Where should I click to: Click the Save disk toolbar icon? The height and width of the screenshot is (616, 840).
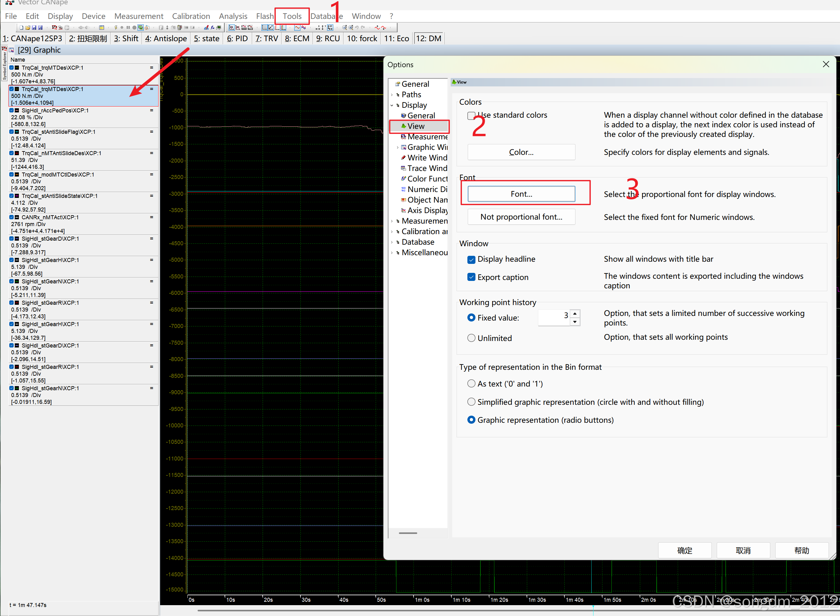click(x=34, y=28)
